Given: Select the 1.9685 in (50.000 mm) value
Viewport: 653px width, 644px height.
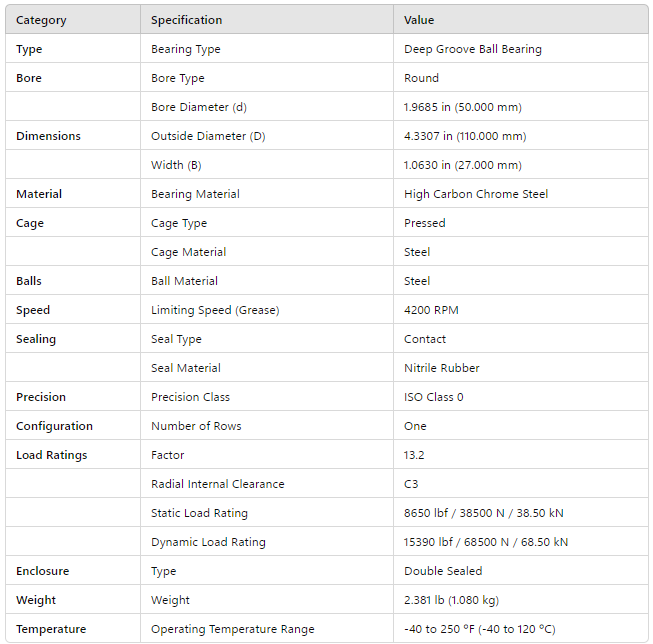Looking at the screenshot, I should [x=463, y=107].
